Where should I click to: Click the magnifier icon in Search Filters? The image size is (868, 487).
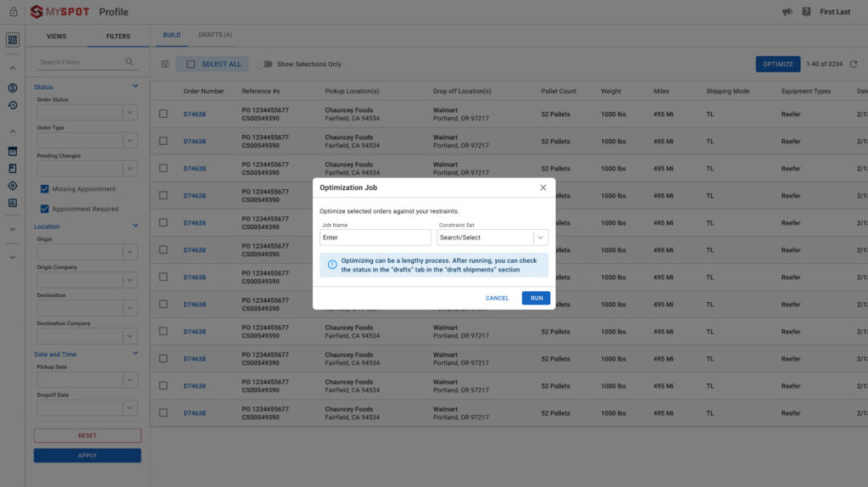[x=130, y=62]
